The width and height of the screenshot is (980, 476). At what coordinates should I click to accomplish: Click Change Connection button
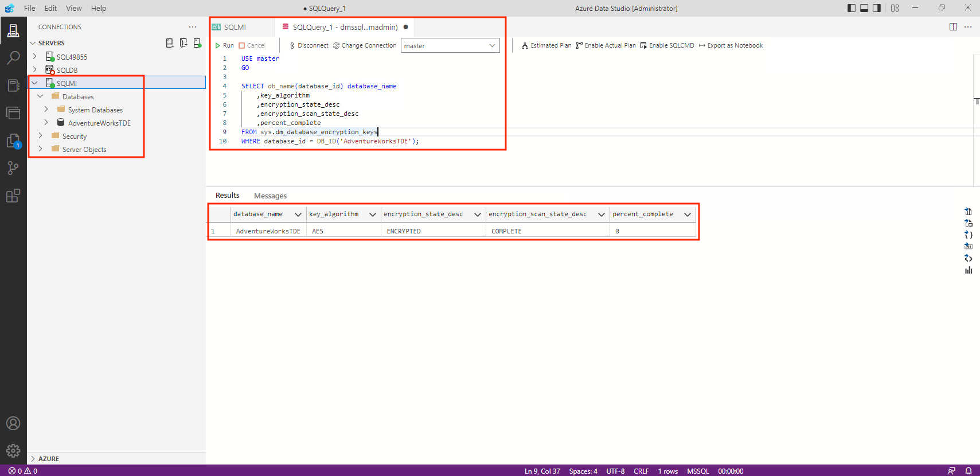365,45
